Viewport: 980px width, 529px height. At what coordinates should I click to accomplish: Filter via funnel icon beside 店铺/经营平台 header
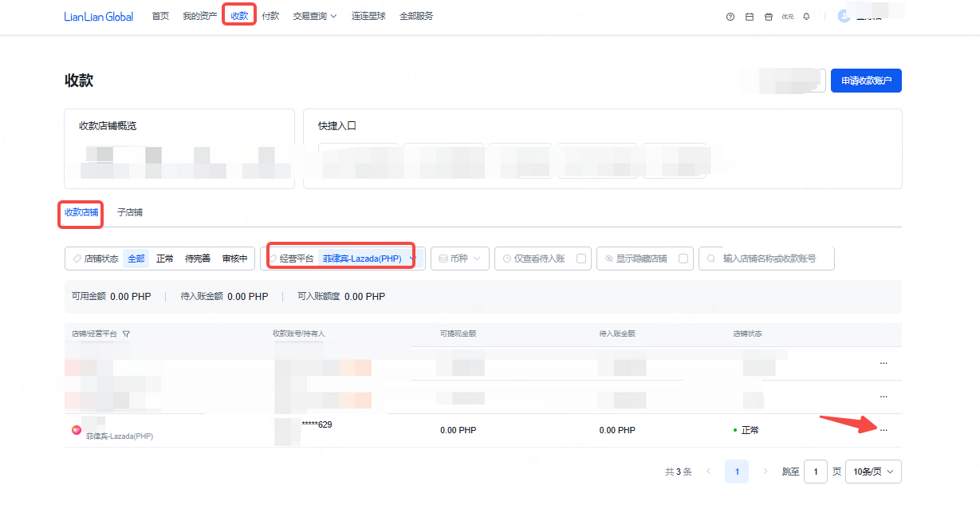point(126,334)
